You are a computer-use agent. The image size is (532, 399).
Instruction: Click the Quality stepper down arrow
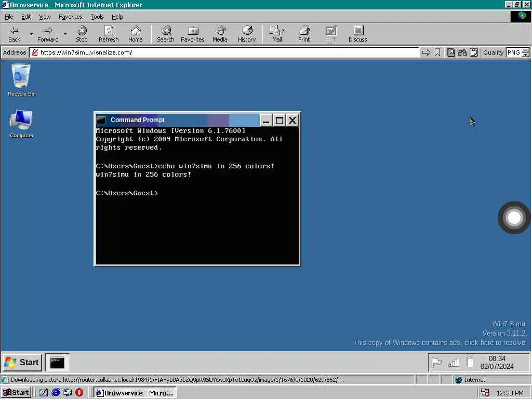click(526, 55)
